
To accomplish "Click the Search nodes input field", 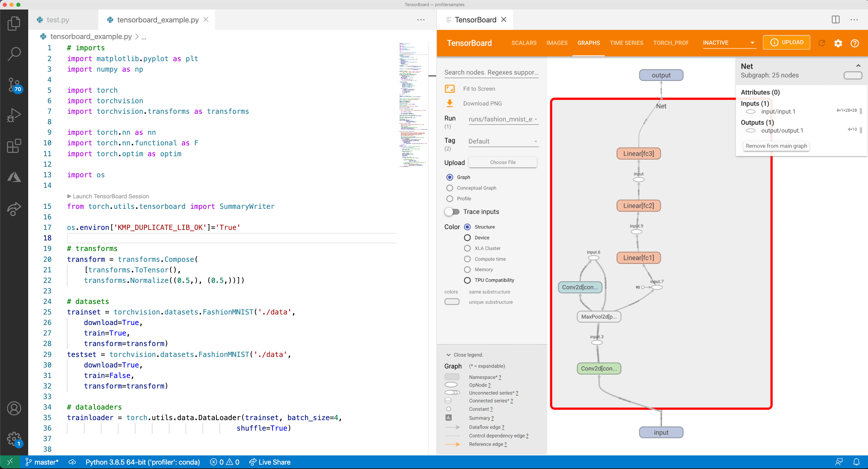I will [491, 72].
